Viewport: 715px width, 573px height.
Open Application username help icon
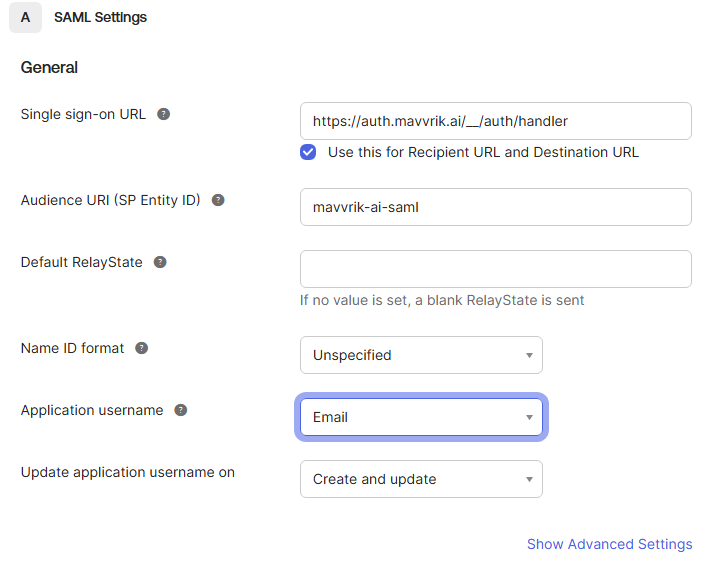(181, 410)
